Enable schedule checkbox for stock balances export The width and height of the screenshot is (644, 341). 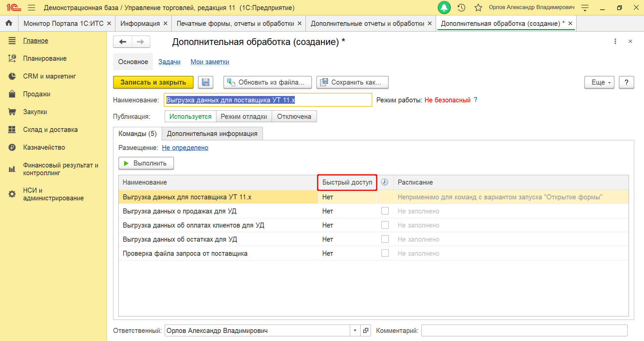click(385, 239)
